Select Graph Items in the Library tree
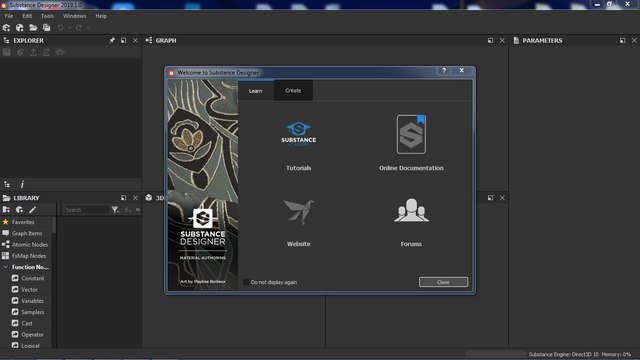 pos(27,233)
